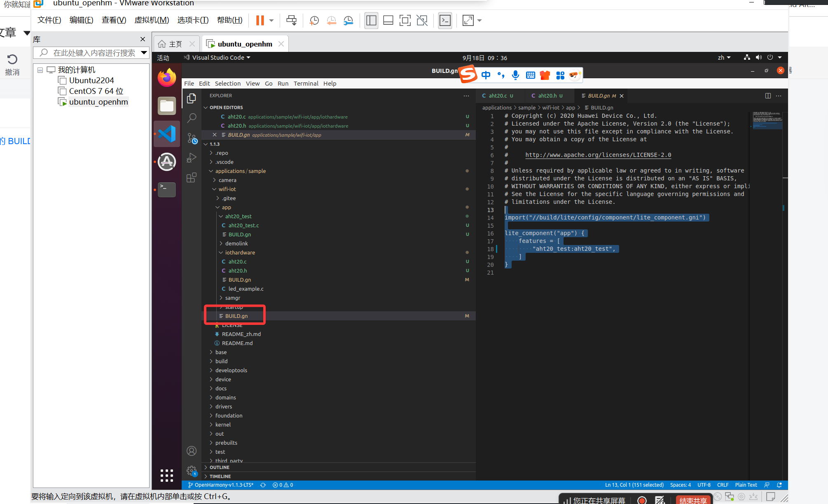Open Sogou soft keyboard icon
This screenshot has width=828, height=504.
tap(531, 75)
